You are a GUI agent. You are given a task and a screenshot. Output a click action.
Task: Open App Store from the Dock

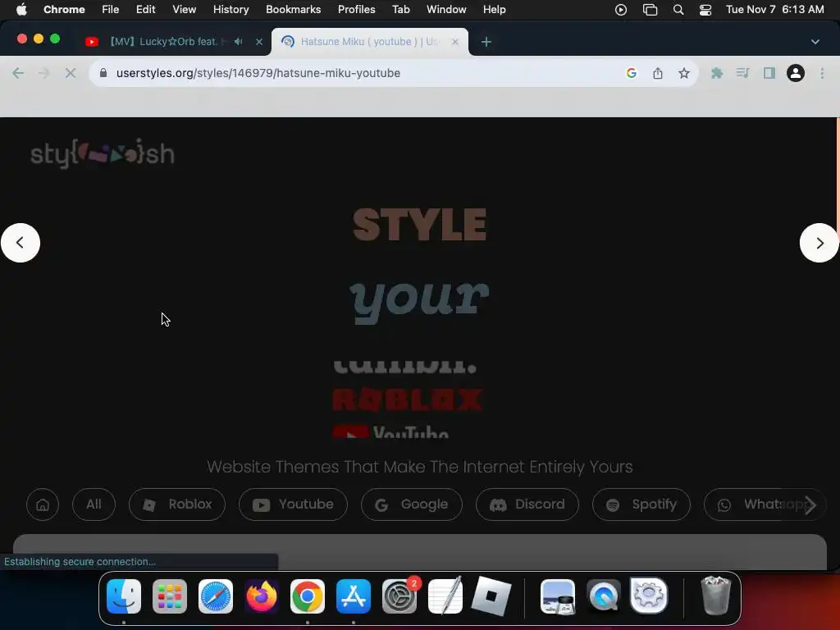point(354,596)
